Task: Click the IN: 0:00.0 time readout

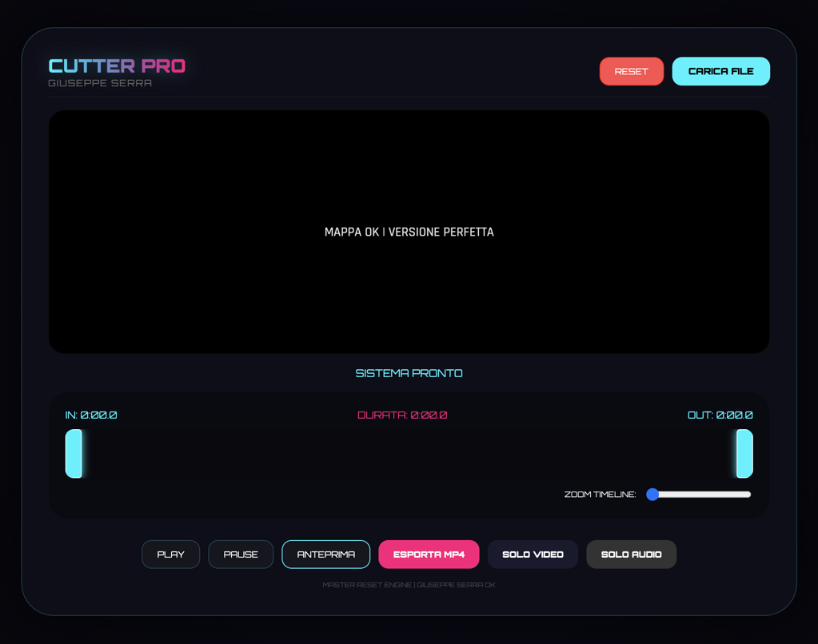Action: point(91,415)
